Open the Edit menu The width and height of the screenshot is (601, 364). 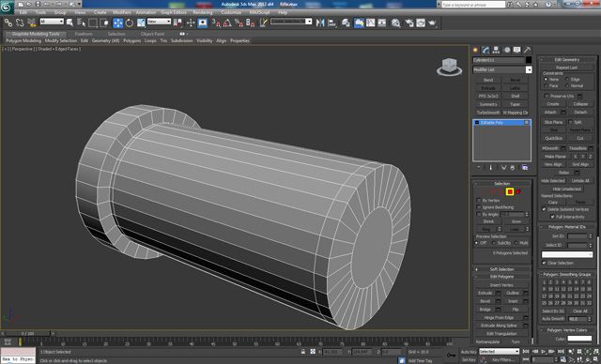(x=23, y=12)
